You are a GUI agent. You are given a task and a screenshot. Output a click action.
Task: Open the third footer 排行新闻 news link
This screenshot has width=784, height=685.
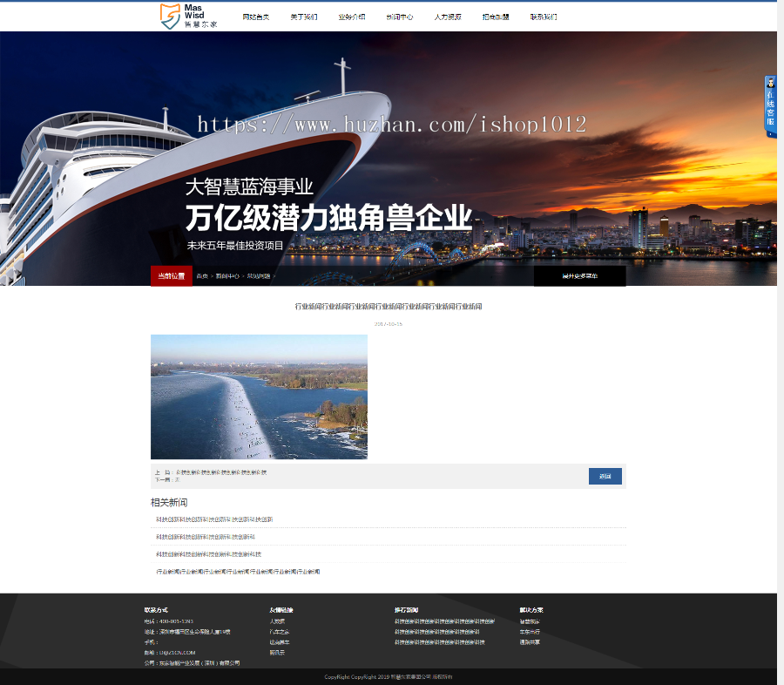[440, 642]
